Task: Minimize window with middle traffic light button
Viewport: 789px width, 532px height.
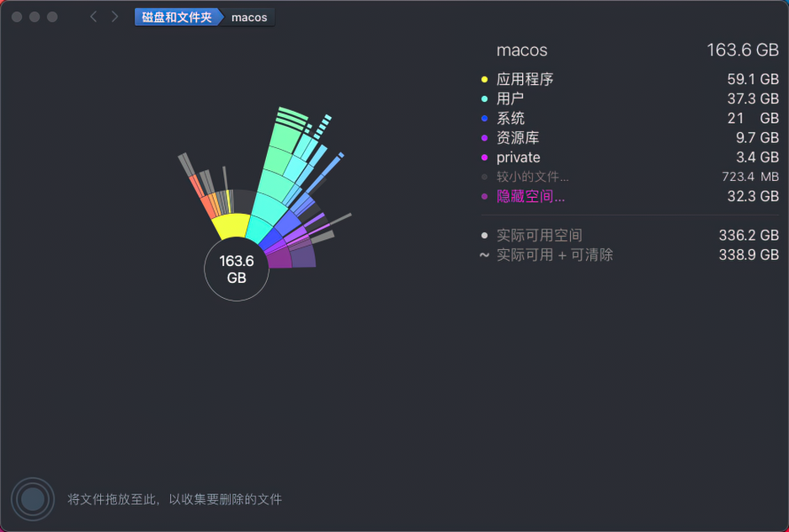Action: (x=35, y=17)
